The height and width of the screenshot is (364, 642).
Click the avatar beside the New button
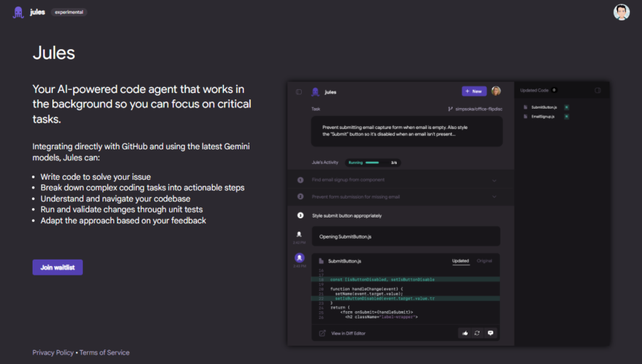496,91
